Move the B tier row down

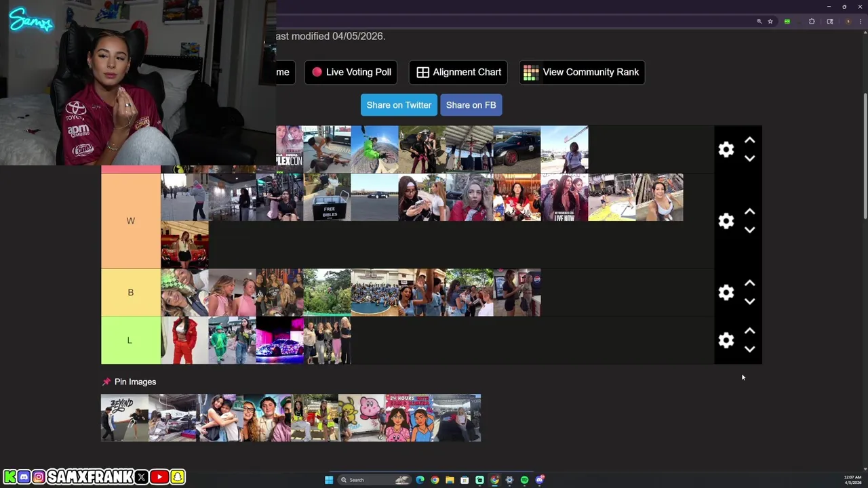pyautogui.click(x=749, y=301)
